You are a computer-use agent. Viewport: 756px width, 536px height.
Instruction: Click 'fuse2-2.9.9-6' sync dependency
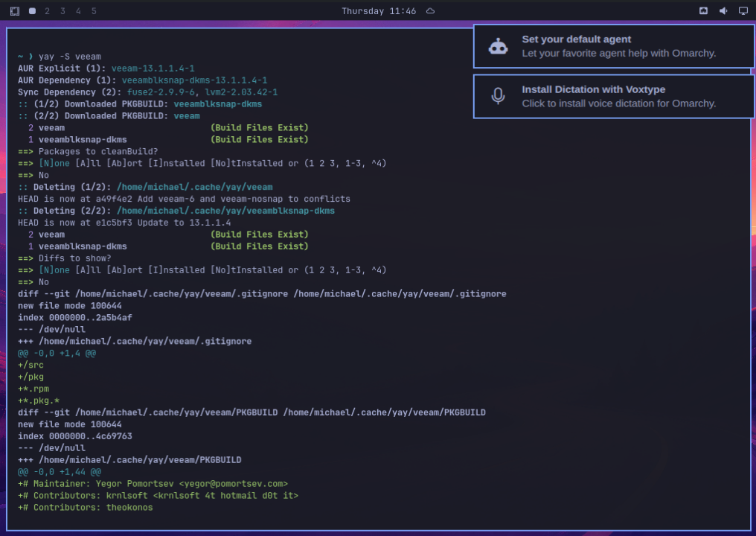[161, 92]
